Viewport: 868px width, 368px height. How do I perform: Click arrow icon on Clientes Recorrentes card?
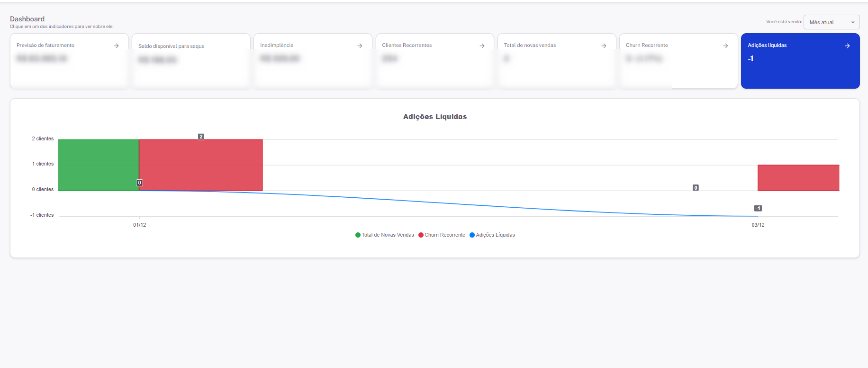[x=482, y=46]
